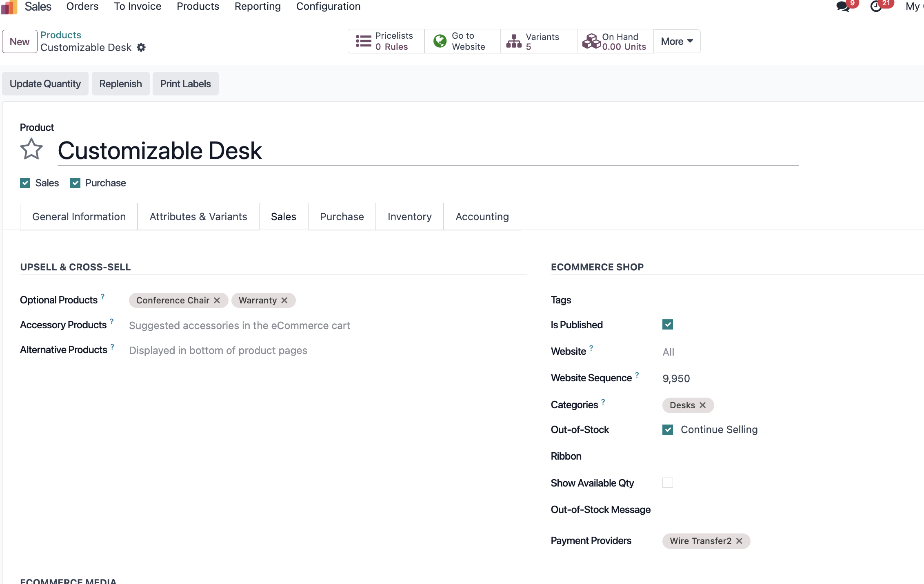Open the Ribbon dropdown field
Image resolution: width=924 pixels, height=584 pixels.
pyautogui.click(x=792, y=456)
